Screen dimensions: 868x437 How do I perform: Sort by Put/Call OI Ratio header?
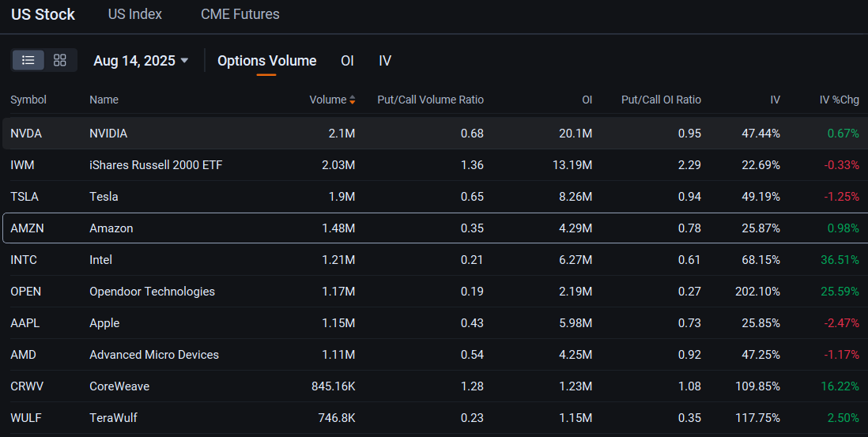tap(661, 100)
